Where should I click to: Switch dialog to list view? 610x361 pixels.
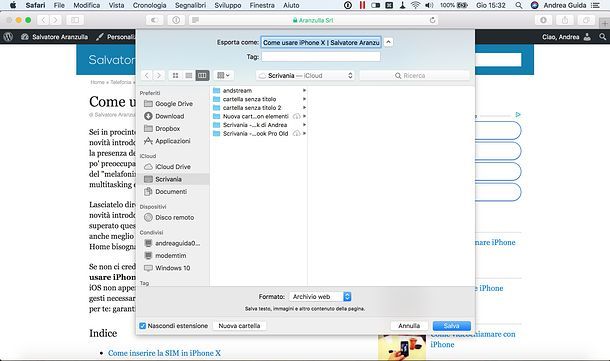coord(189,75)
